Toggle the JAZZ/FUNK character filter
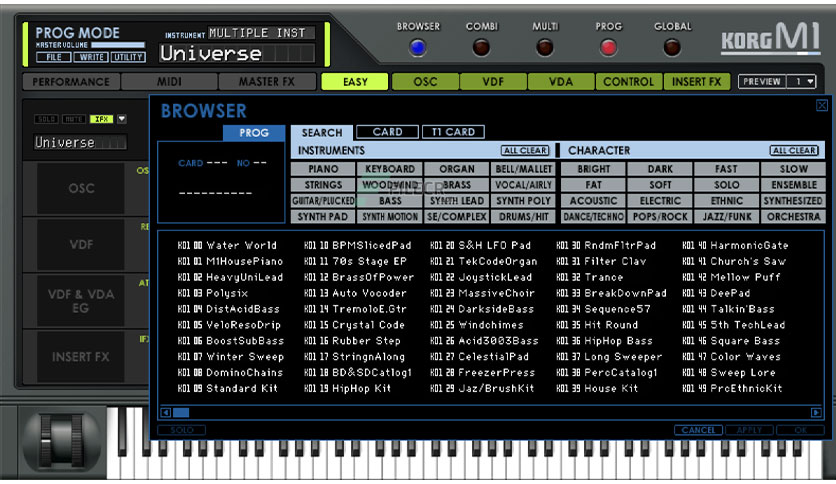The width and height of the screenshot is (836, 484). [727, 217]
